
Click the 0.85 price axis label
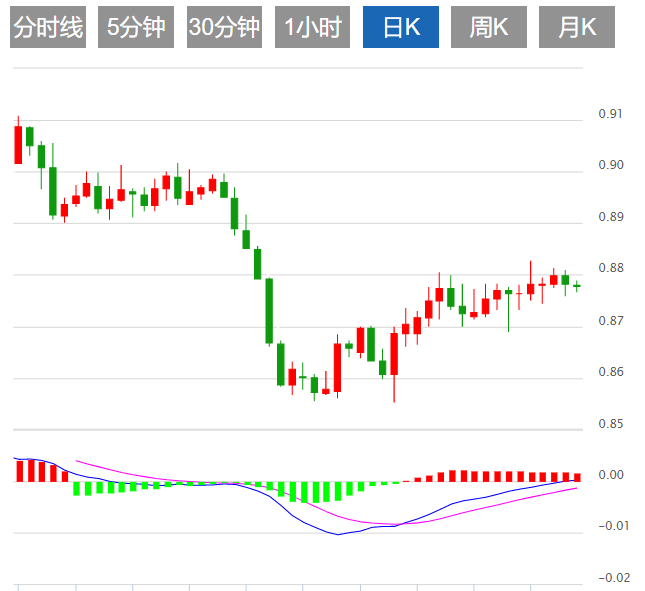click(x=610, y=424)
